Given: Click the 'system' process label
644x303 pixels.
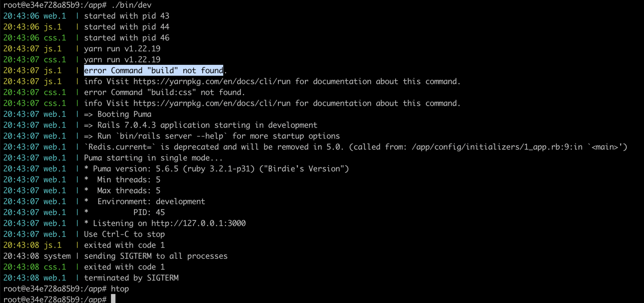Looking at the screenshot, I should click(57, 256).
